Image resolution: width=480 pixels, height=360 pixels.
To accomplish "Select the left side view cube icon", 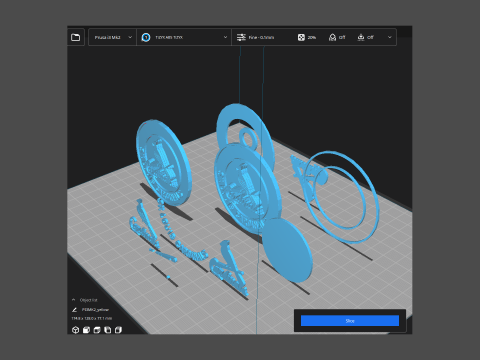I will 107,330.
